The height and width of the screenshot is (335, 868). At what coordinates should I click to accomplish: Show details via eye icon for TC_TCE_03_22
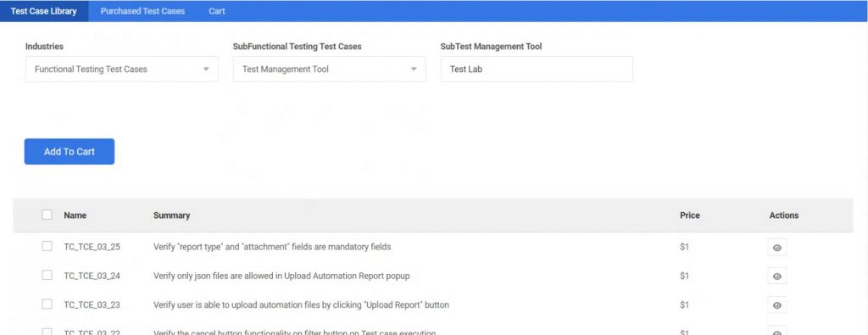[x=776, y=331]
